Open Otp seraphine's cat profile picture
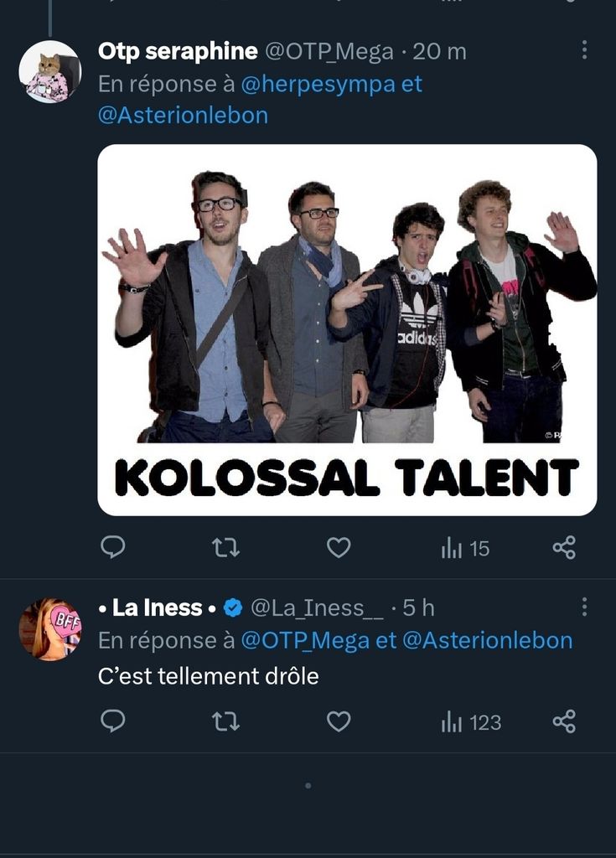 pos(49,72)
